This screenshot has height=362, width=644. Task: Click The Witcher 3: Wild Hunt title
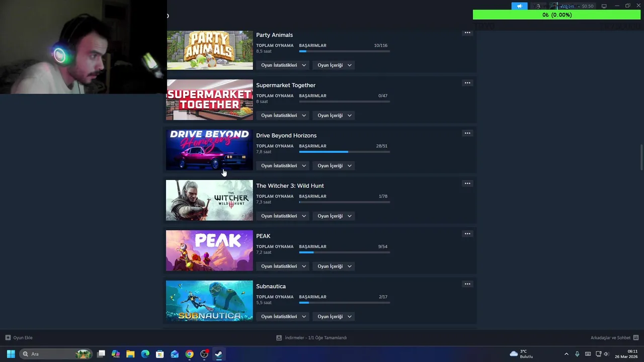290,186
